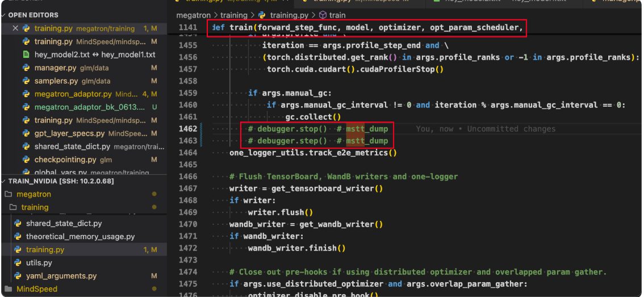Open hey_model2.txt ↔ hey_model1.txt diff editor
The height and width of the screenshot is (297, 644).
(x=95, y=55)
